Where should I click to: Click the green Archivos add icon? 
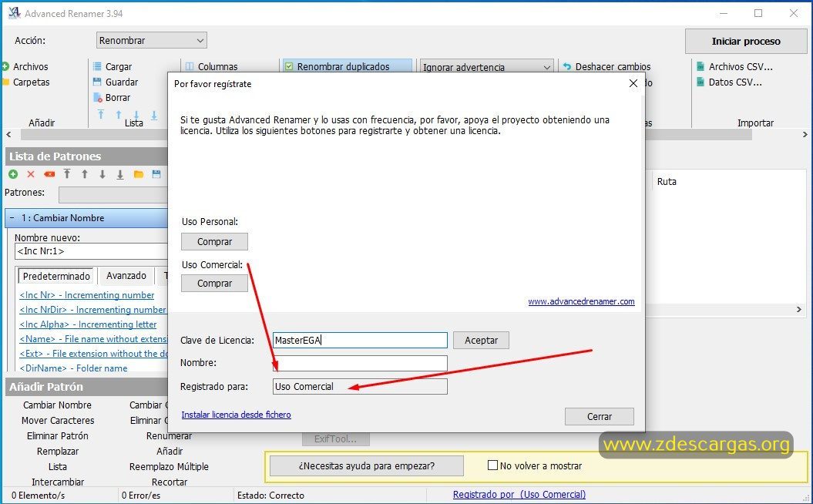[5, 66]
